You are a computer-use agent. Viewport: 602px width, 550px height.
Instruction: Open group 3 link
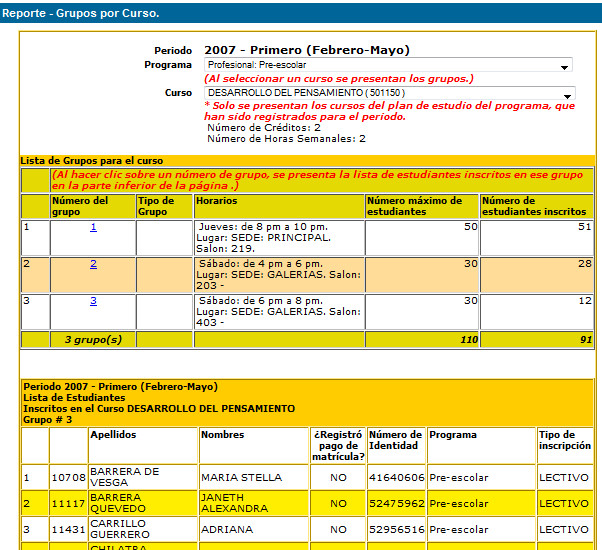[93, 301]
